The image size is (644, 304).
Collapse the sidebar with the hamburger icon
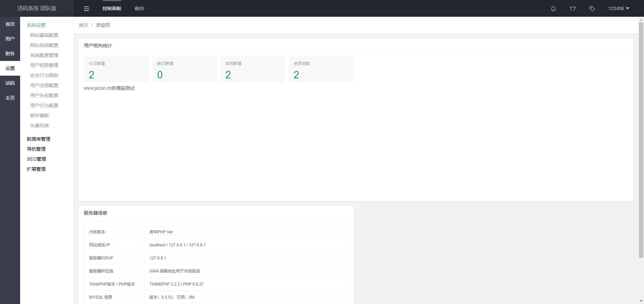tap(86, 9)
